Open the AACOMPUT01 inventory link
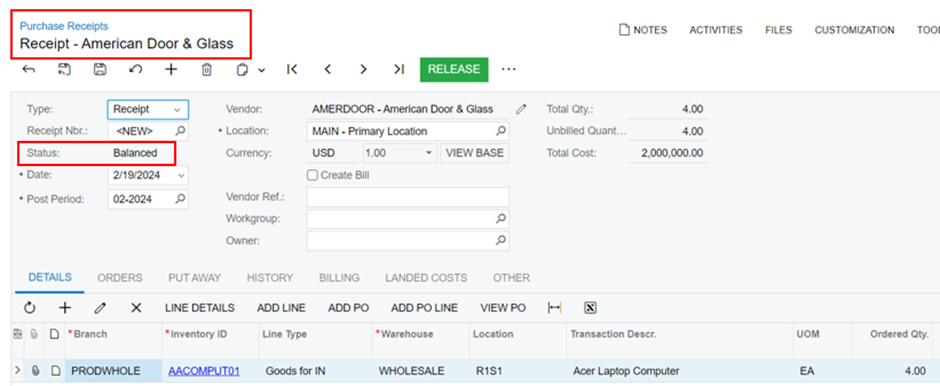 [x=204, y=371]
